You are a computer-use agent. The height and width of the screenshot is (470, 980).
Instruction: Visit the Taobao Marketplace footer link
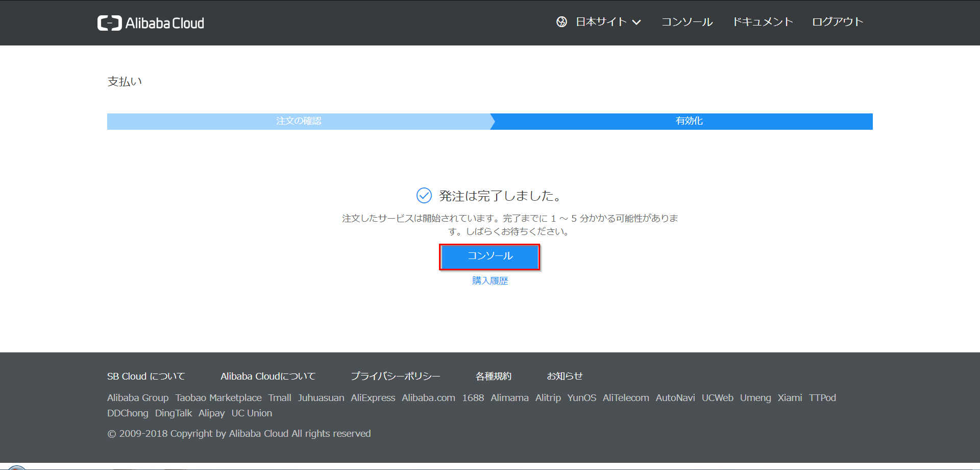tap(218, 398)
